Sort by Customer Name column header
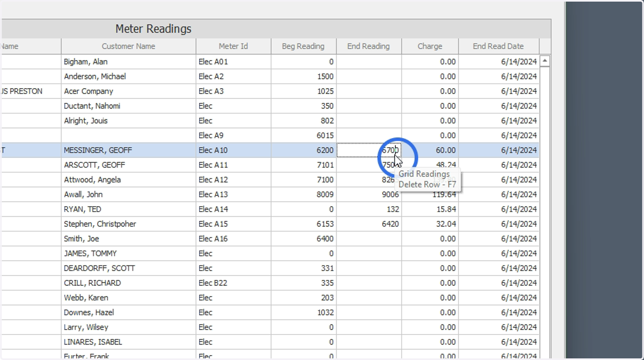Image resolution: width=644 pixels, height=360 pixels. click(x=129, y=46)
